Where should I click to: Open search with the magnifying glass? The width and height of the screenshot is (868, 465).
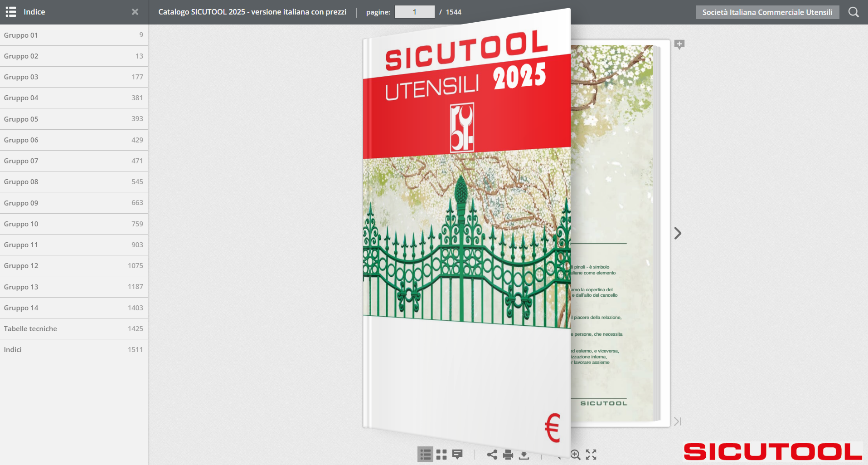click(853, 12)
